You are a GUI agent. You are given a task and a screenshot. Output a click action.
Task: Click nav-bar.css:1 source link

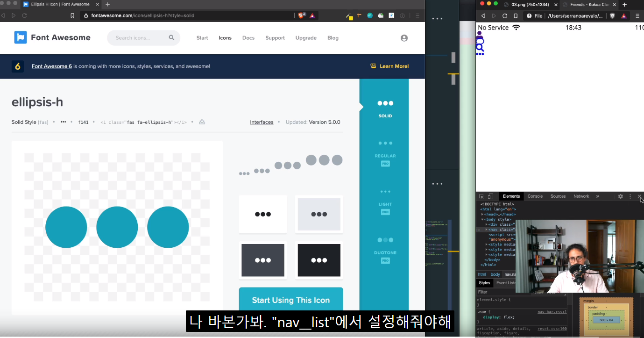(x=552, y=312)
